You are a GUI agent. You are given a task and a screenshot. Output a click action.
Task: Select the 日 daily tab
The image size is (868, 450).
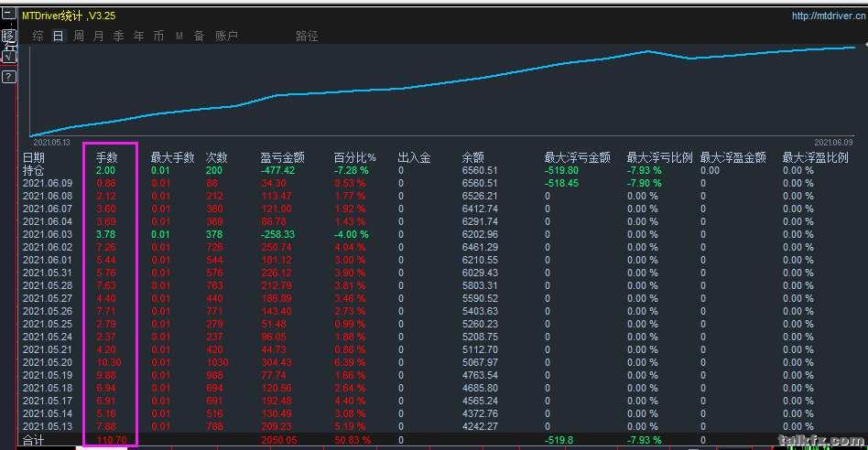click(58, 36)
